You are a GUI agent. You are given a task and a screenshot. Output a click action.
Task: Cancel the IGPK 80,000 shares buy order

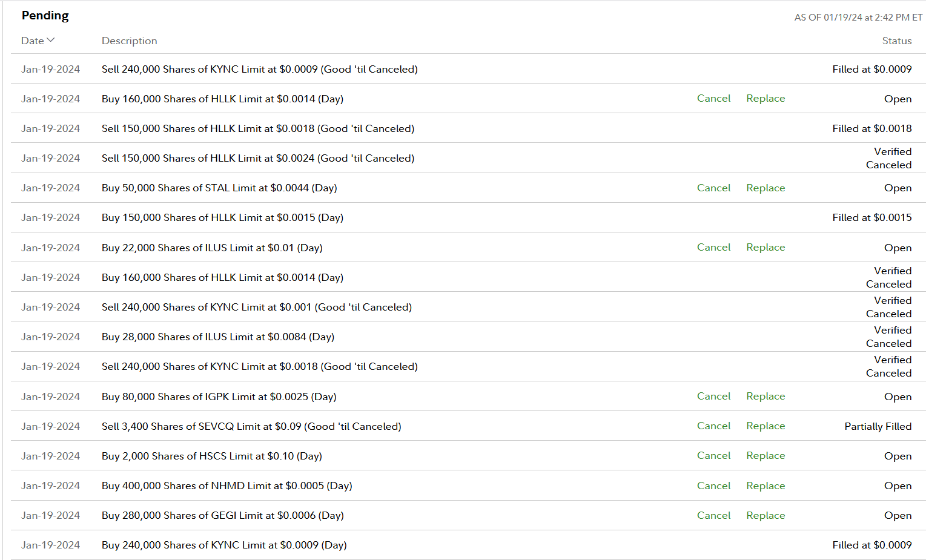tap(713, 396)
